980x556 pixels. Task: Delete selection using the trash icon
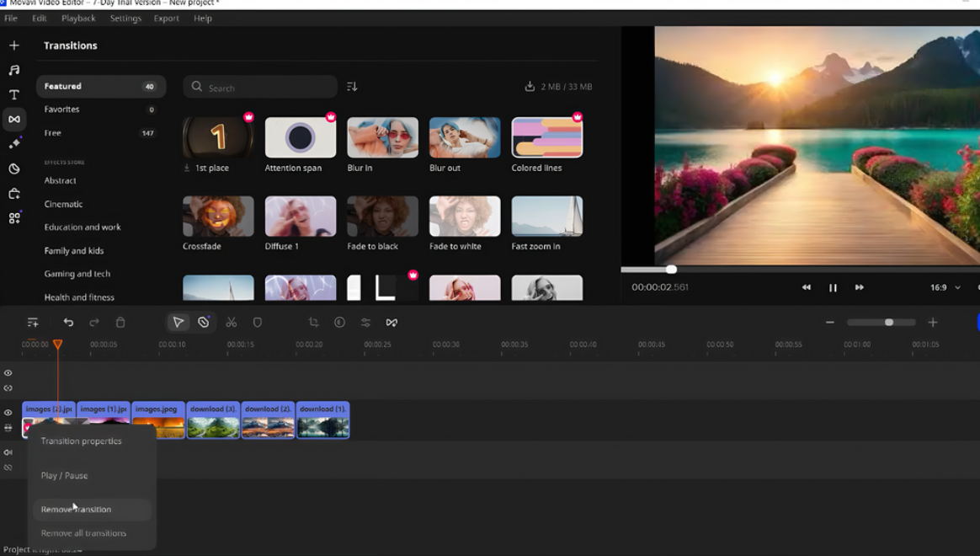coord(120,322)
